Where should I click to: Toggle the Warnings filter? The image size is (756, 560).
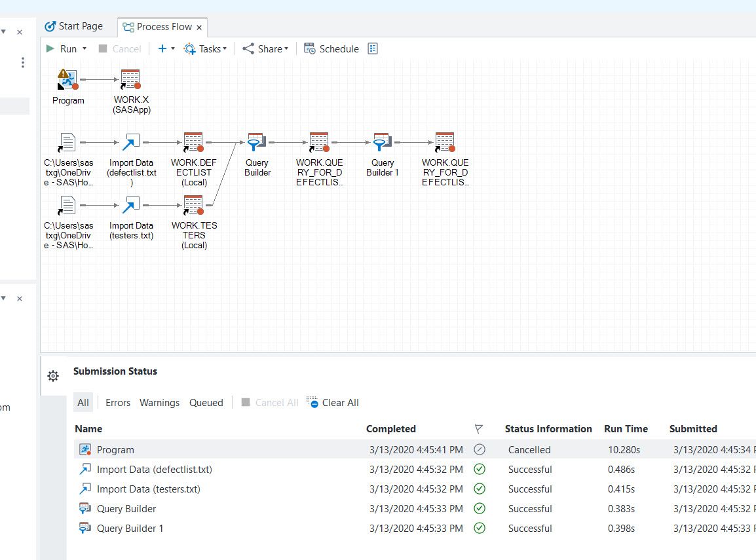(159, 403)
